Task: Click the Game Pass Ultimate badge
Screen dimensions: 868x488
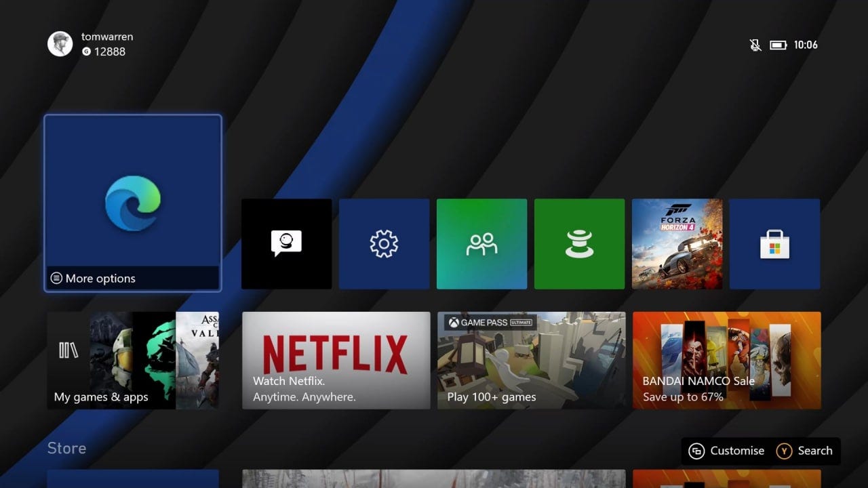Action: [x=490, y=323]
